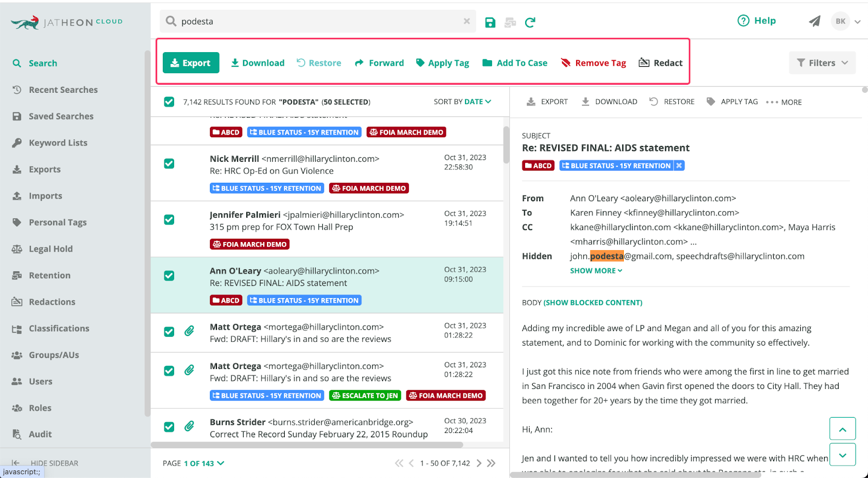This screenshot has height=478, width=868.
Task: Click the Forward action
Action: pos(379,63)
